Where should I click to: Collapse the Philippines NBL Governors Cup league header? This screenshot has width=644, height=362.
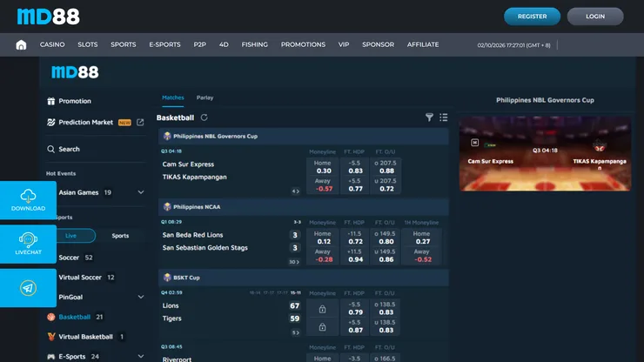click(303, 136)
